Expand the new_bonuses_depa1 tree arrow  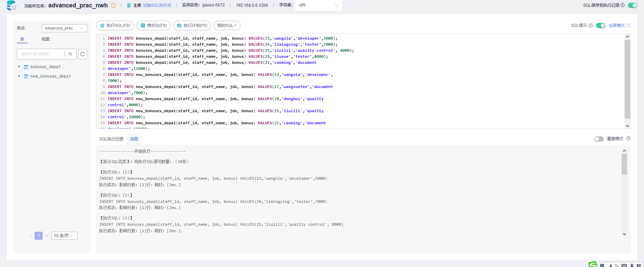(19, 76)
